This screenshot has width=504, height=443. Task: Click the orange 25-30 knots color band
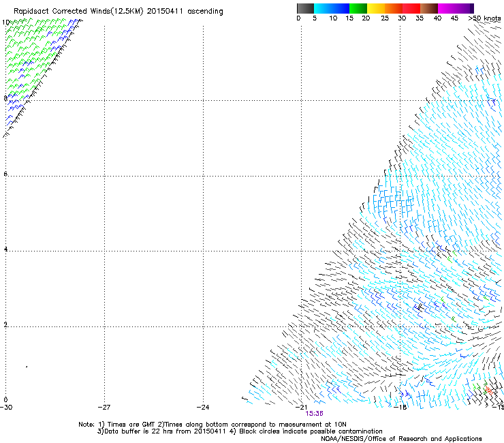tap(394, 8)
